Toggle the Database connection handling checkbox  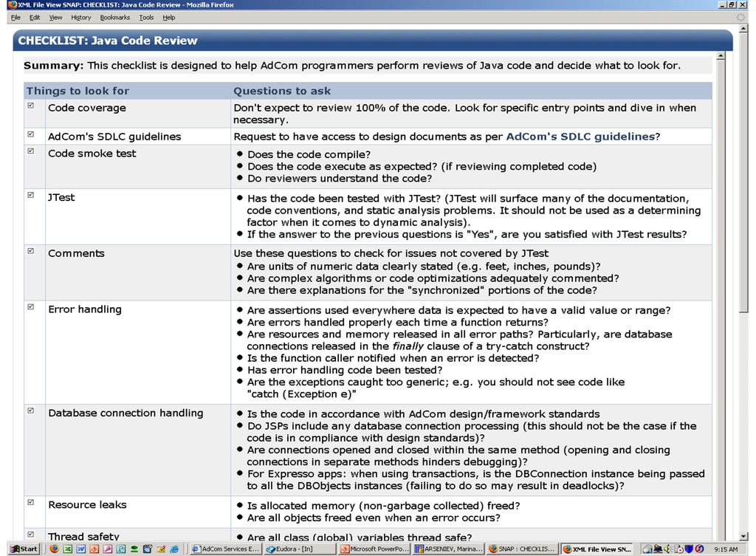(x=31, y=411)
